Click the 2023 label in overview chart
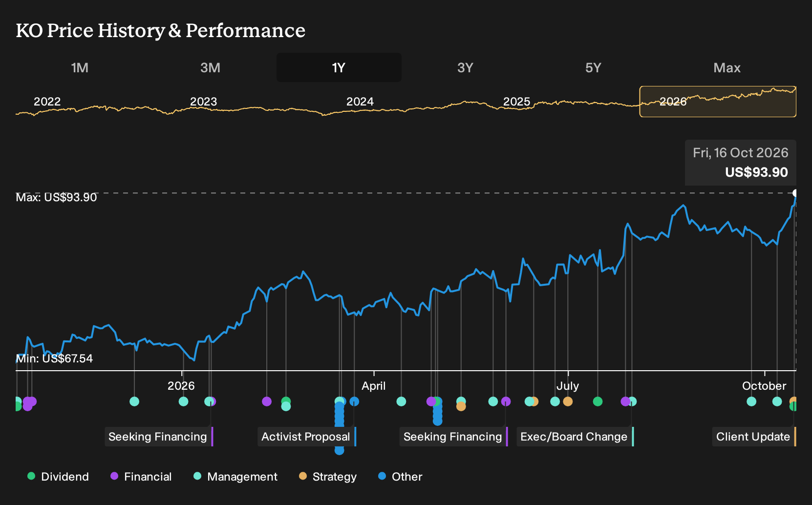 (x=204, y=102)
